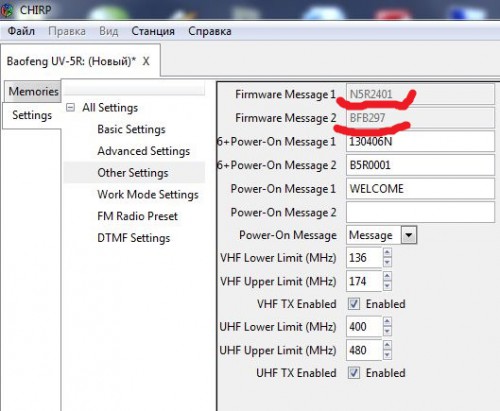Open the Файл menu
Screen dimensions: 500x411
(21, 31)
